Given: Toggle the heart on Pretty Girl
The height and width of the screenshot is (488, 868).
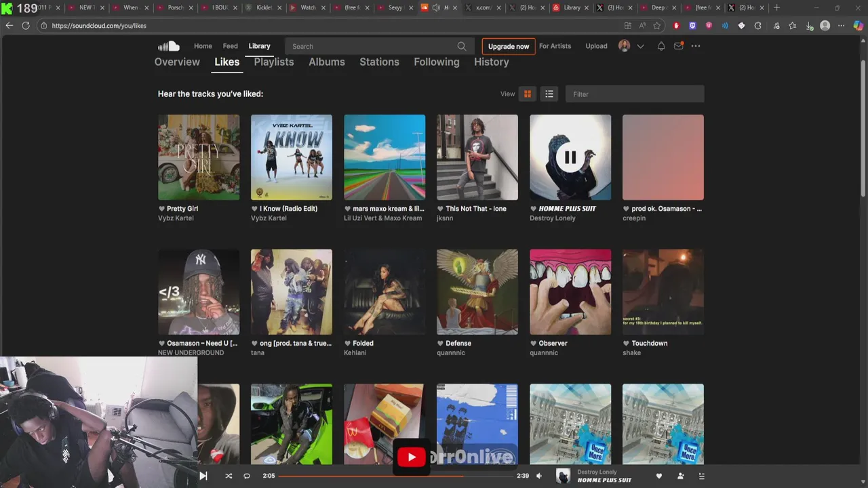Looking at the screenshot, I should pos(161,209).
